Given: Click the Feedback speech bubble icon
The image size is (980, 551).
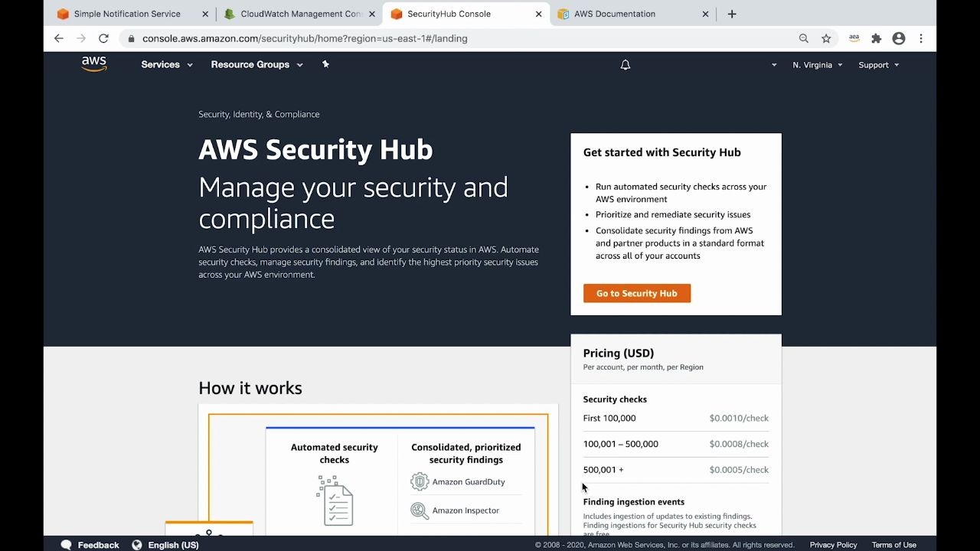Looking at the screenshot, I should click(67, 545).
